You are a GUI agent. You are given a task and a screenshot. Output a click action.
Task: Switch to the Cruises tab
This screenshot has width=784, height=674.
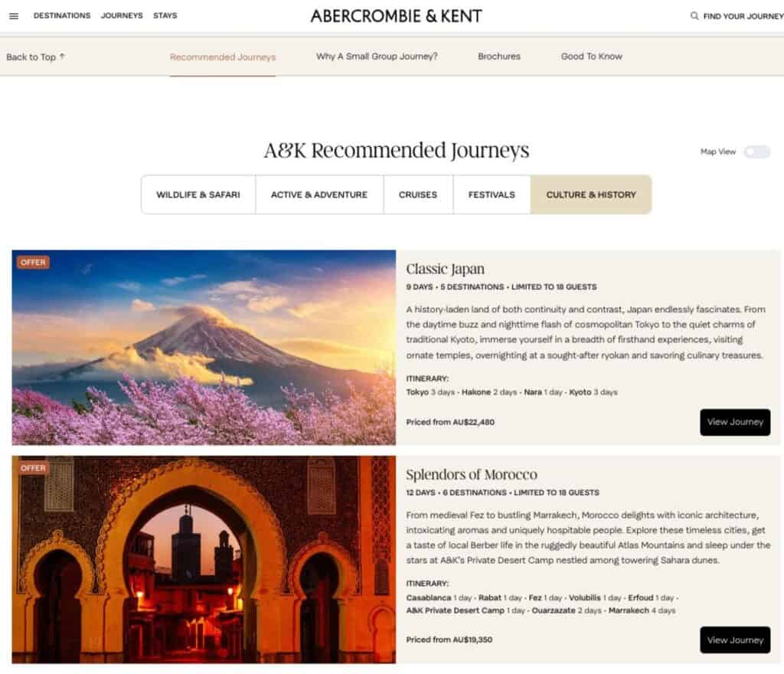[418, 195]
